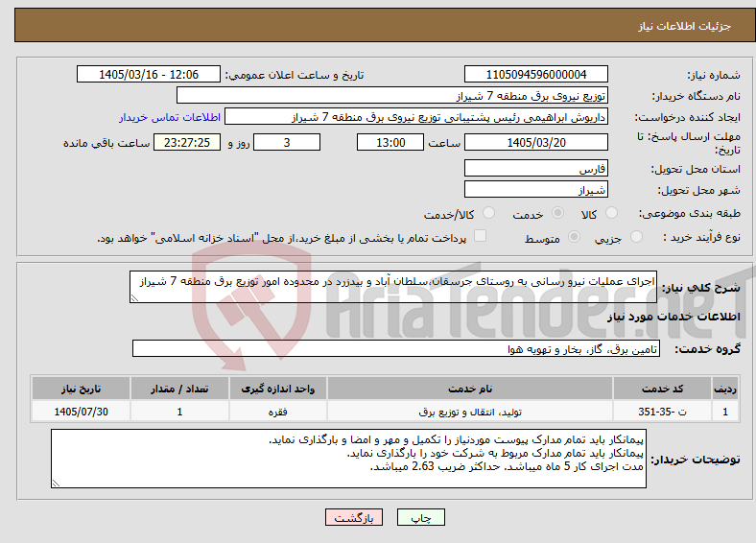Click the ساعت باقی مانده label
The width and height of the screenshot is (756, 543).
coord(106,143)
